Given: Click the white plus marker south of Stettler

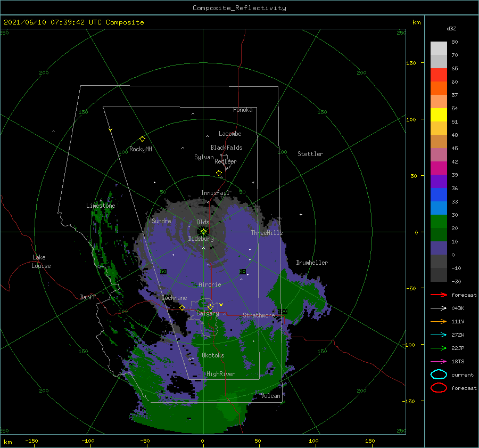Looking at the screenshot, I should tap(301, 214).
